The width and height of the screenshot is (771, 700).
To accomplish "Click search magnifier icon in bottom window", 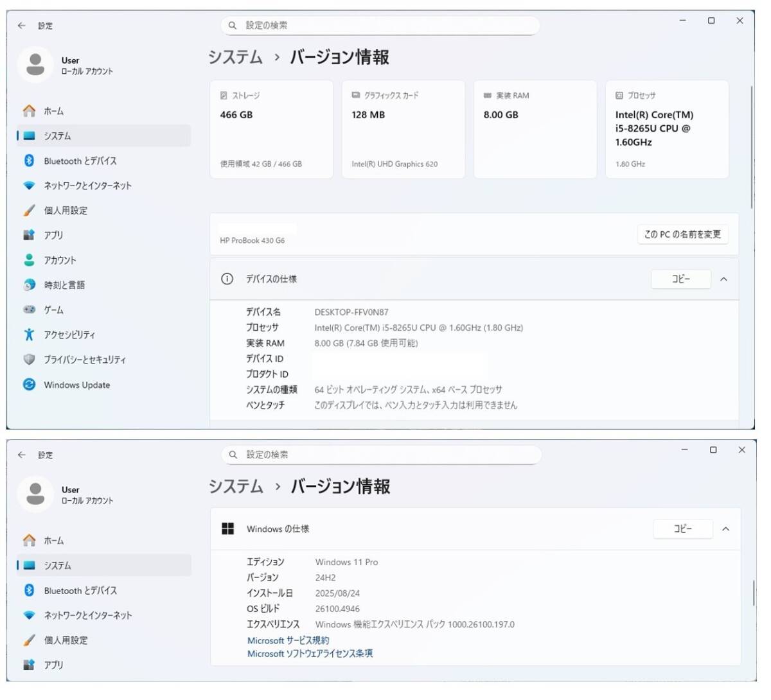I will point(233,455).
